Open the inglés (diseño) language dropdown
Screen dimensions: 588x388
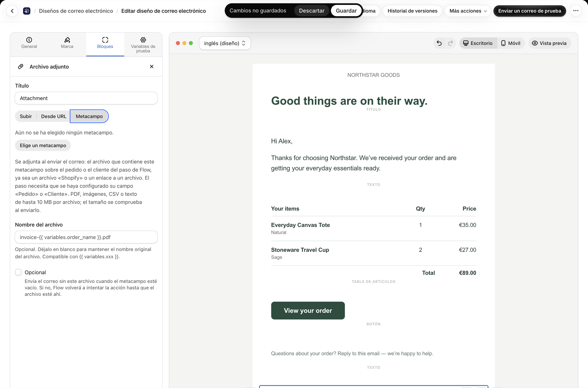point(225,43)
